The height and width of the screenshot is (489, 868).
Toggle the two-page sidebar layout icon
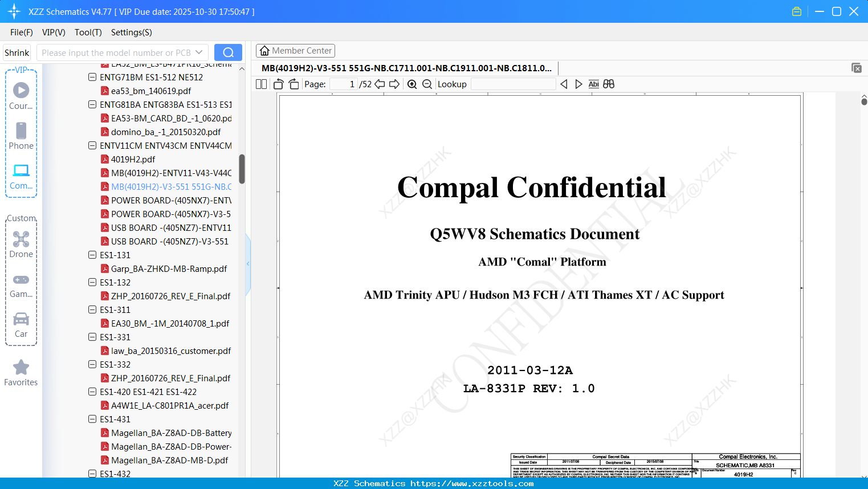click(x=261, y=84)
